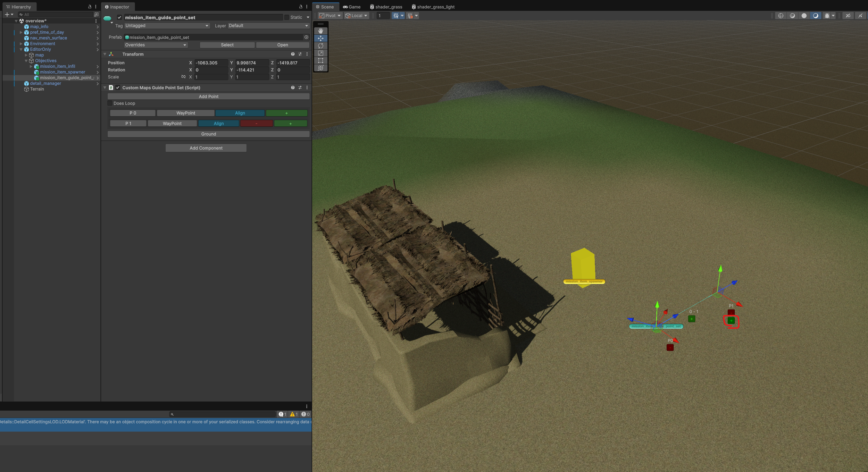Click the Add Component button

(x=206, y=148)
